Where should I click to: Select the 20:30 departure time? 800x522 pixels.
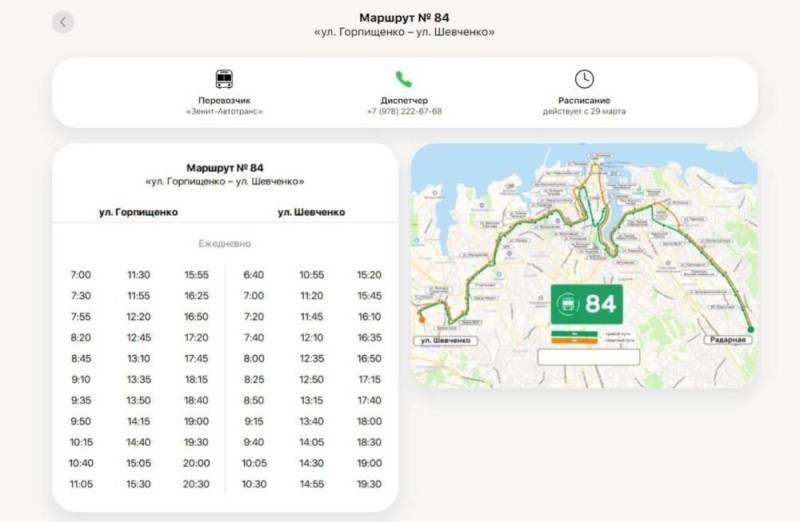[x=196, y=484]
